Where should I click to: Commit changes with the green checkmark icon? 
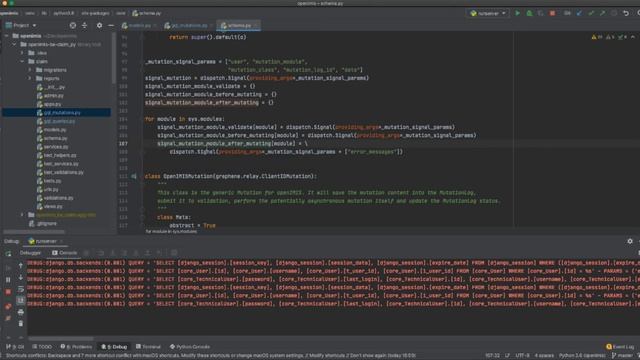click(x=591, y=13)
